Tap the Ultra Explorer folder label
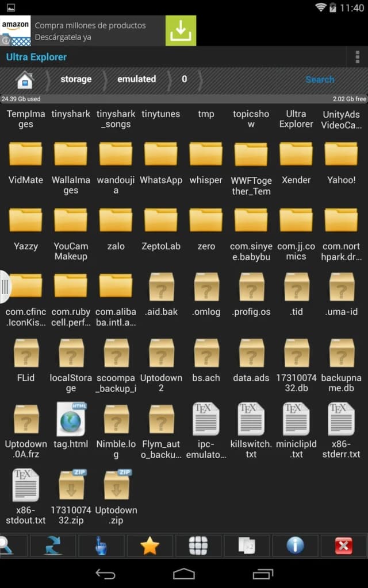 pos(296,119)
